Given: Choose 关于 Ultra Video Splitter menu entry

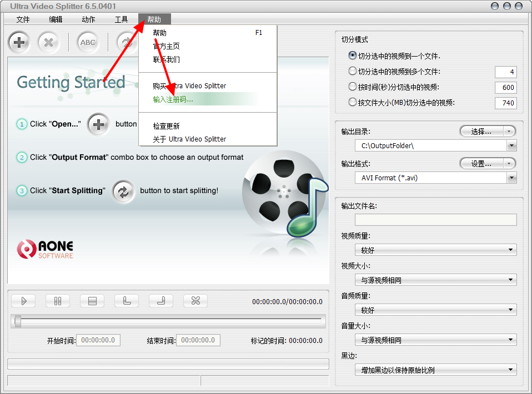Looking at the screenshot, I should (x=208, y=139).
